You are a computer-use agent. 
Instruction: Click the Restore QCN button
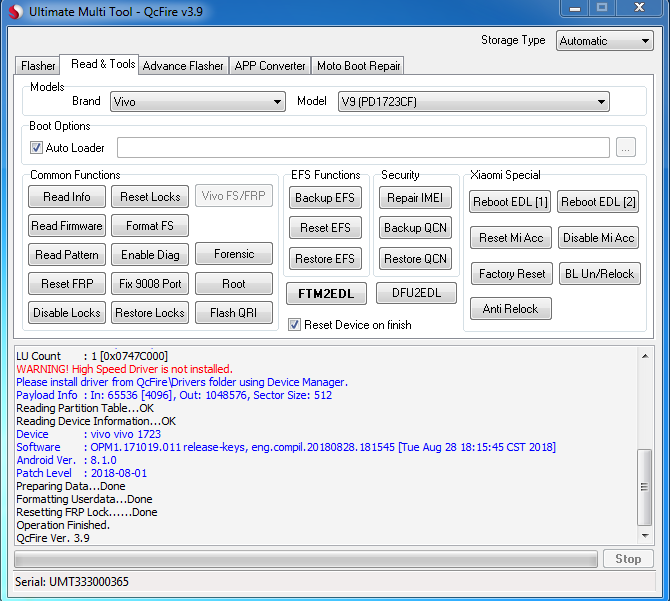[x=415, y=258]
